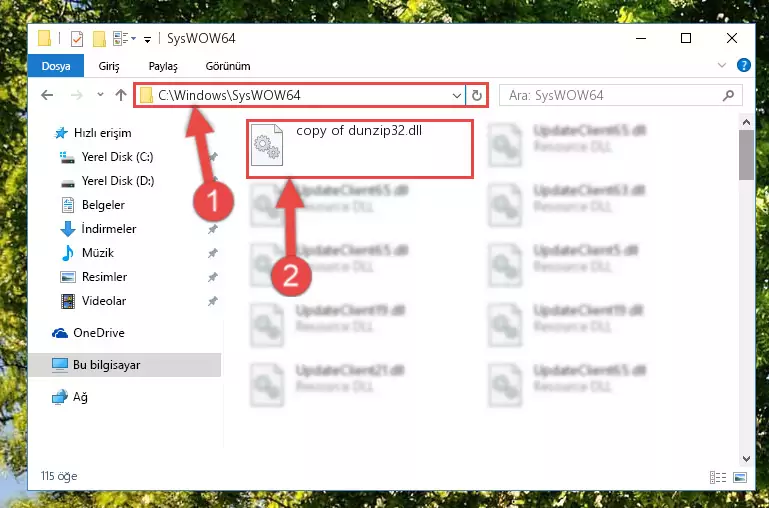Open Videolar in the sidebar
This screenshot has height=508, width=769.
[x=103, y=301]
